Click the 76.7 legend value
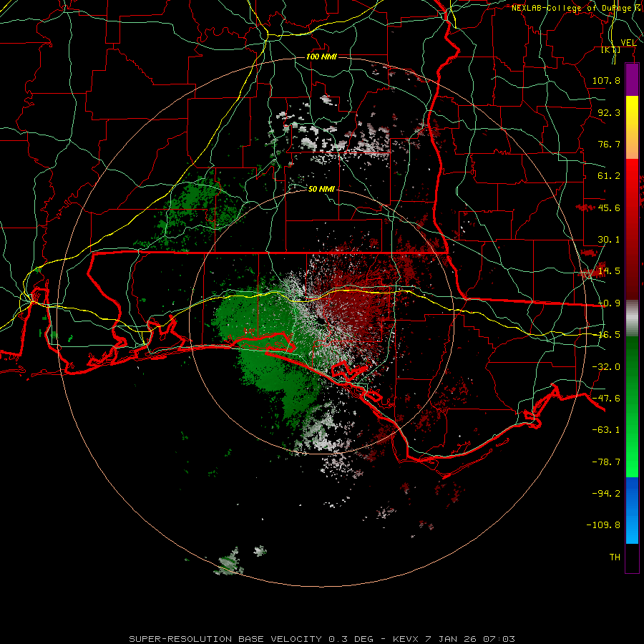 click(609, 144)
